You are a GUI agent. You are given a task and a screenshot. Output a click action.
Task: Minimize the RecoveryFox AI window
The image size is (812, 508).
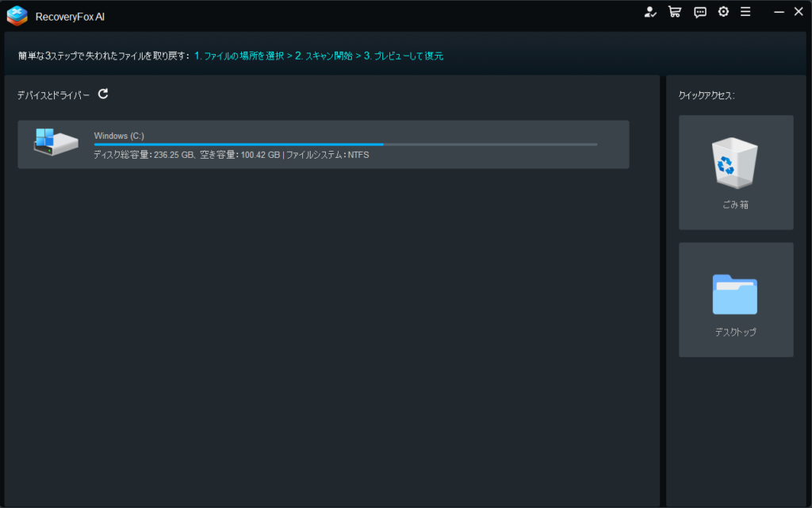coord(779,12)
